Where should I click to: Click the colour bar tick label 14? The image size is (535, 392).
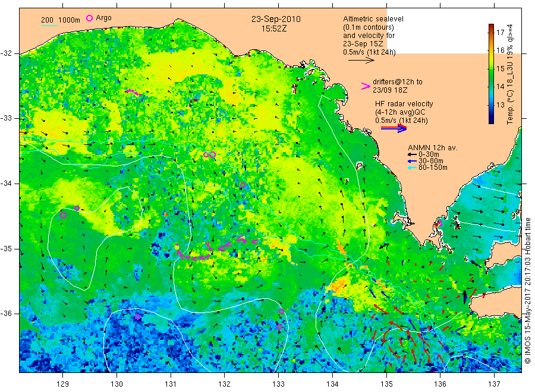click(500, 87)
